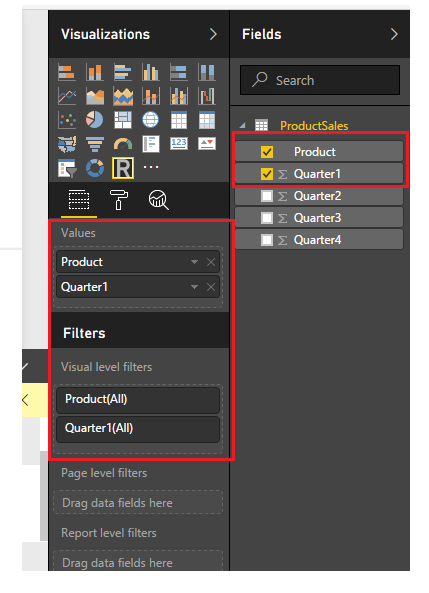Viewport: 429px width, 593px height.
Task: Select the card 123 visualization
Action: [179, 143]
